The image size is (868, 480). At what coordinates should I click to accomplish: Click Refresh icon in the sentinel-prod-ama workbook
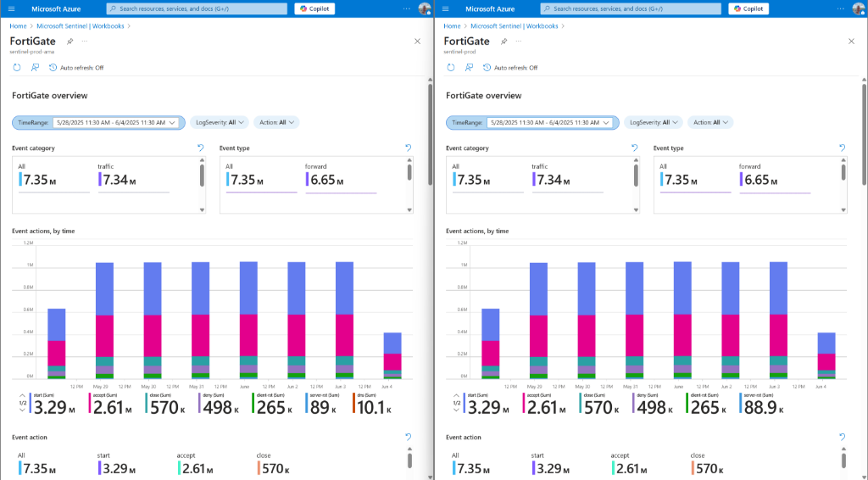pyautogui.click(x=17, y=67)
